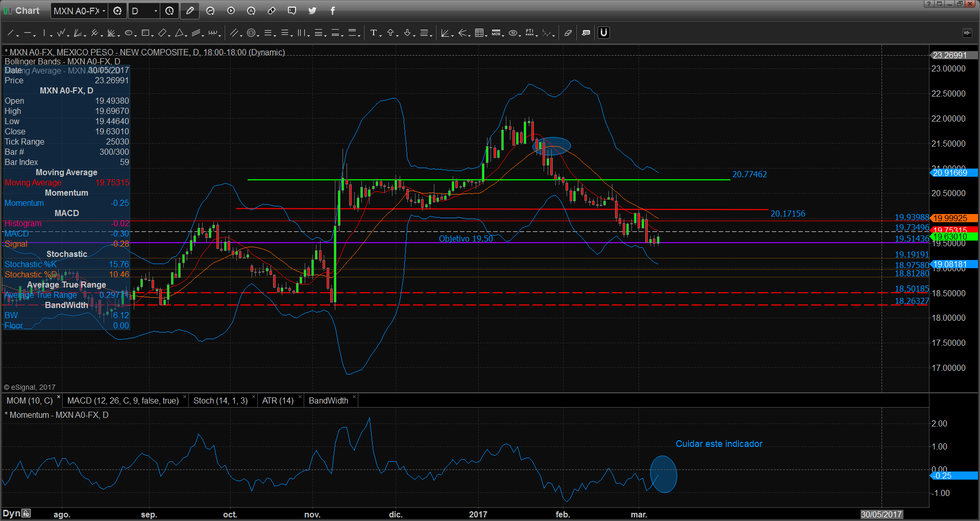Select the vertical line tool

(x=44, y=33)
